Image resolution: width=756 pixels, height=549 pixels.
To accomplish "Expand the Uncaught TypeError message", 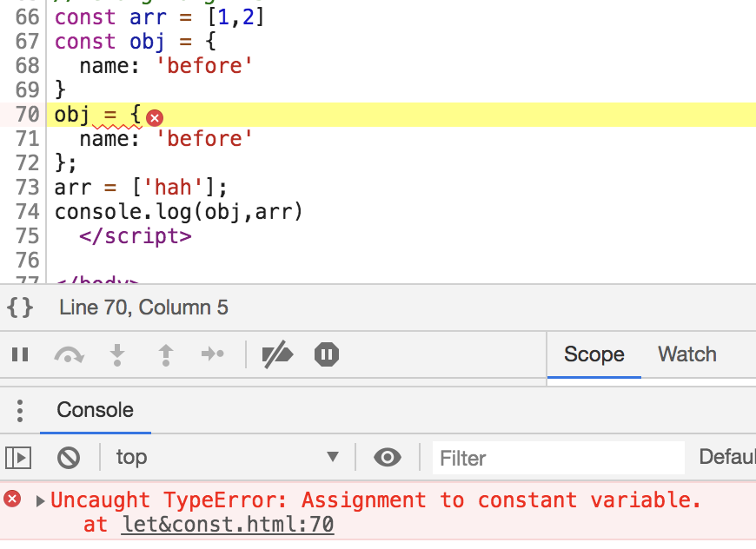I will 40,501.
